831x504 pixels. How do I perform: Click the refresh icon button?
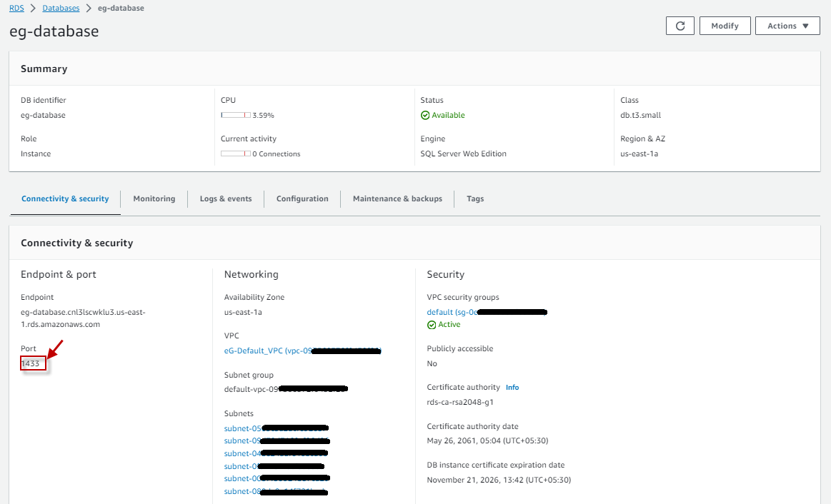(x=680, y=26)
